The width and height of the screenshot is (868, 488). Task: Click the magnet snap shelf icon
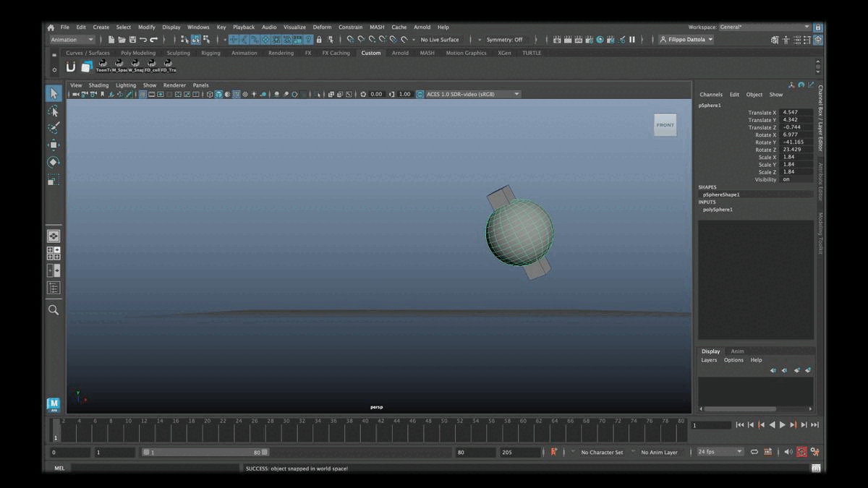71,67
